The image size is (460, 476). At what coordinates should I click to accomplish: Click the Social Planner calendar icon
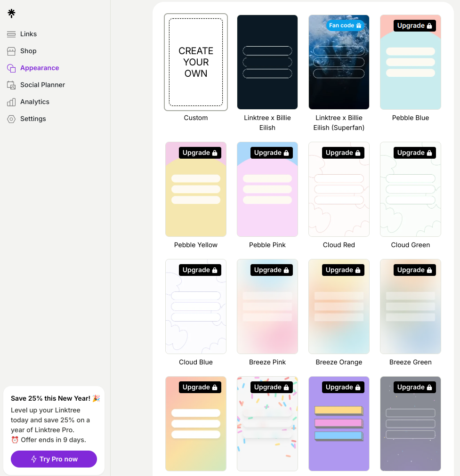pos(11,85)
